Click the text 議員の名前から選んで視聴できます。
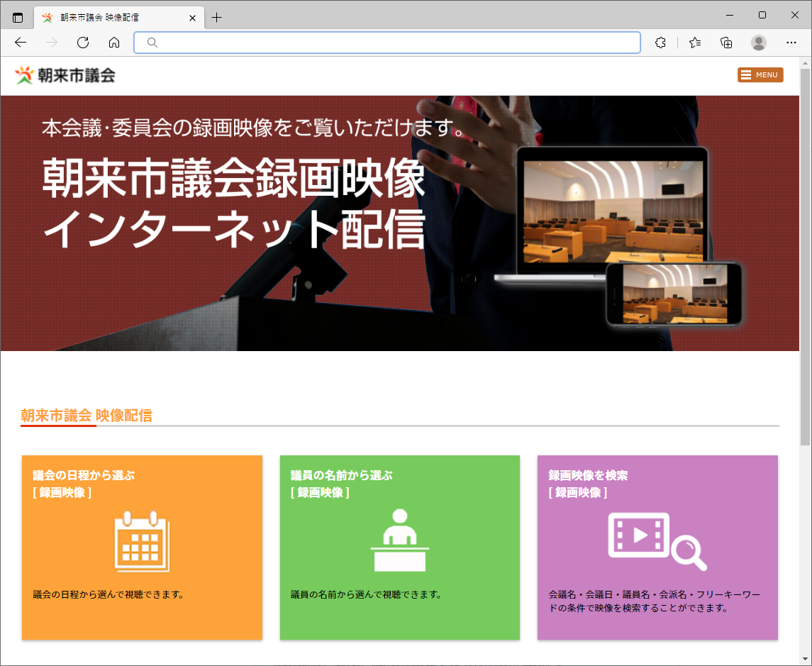Screen dimensions: 812x666 coord(367,594)
